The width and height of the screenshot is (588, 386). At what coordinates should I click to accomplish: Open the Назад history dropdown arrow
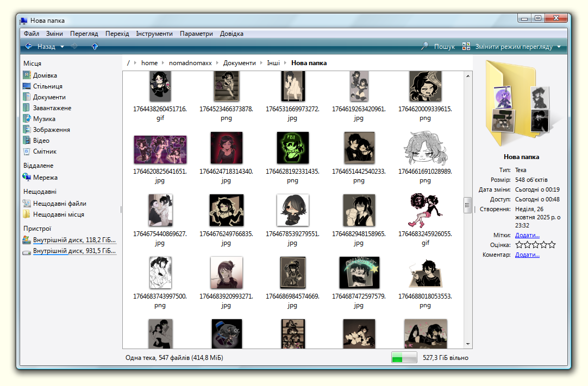point(62,47)
